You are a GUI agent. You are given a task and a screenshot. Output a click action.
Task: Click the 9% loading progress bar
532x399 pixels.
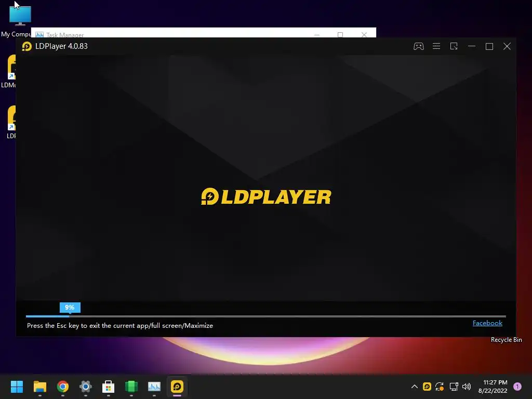pos(265,316)
